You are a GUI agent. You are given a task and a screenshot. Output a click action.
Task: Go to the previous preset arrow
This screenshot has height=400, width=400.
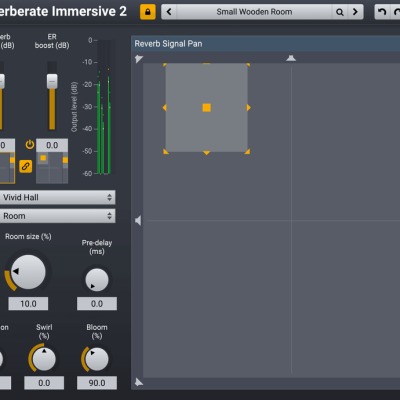(169, 12)
